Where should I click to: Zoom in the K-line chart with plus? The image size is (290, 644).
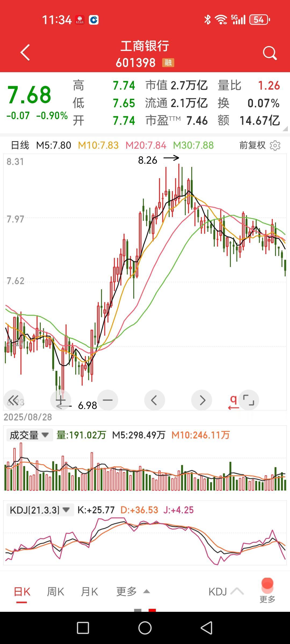pos(61,400)
